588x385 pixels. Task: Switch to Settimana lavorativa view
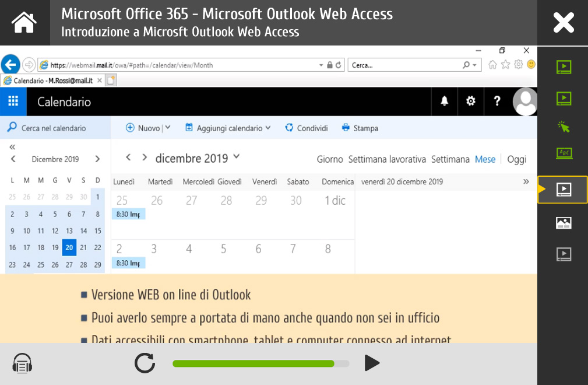coord(387,159)
